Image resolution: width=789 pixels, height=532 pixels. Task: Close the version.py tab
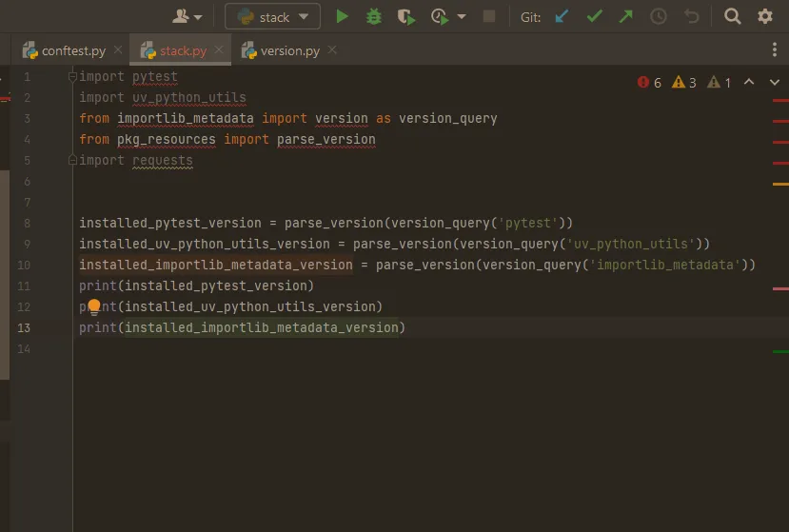tap(332, 49)
